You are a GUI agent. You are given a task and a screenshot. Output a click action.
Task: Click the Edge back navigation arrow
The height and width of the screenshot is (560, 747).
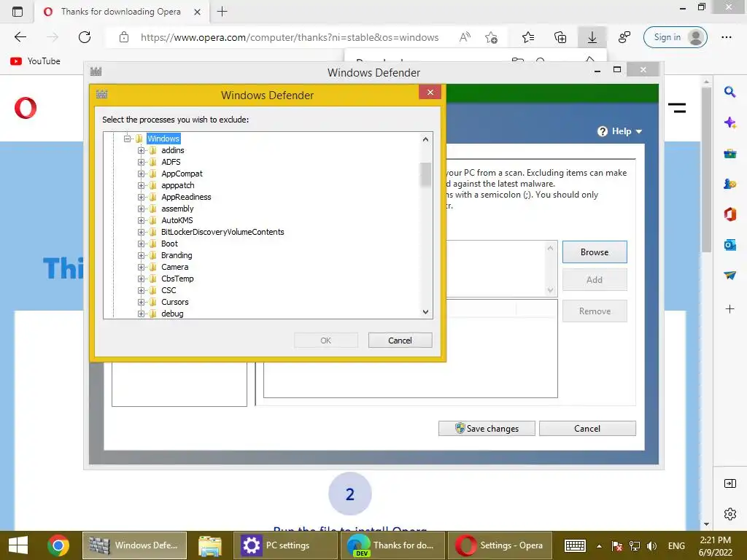coord(20,37)
